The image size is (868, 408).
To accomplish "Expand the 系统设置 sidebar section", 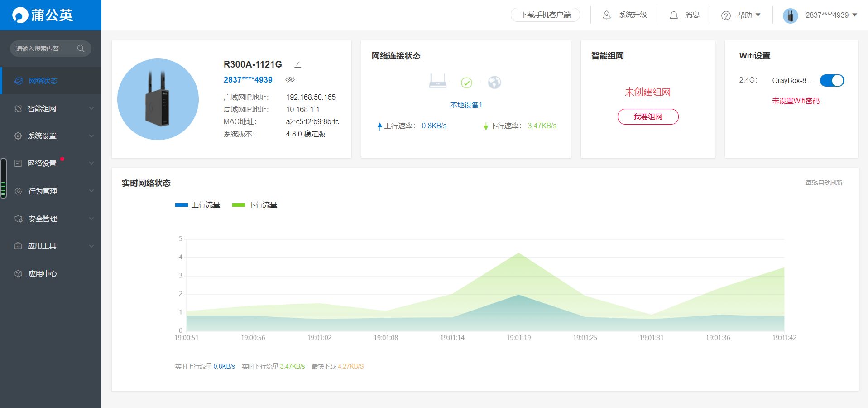I will click(51, 136).
